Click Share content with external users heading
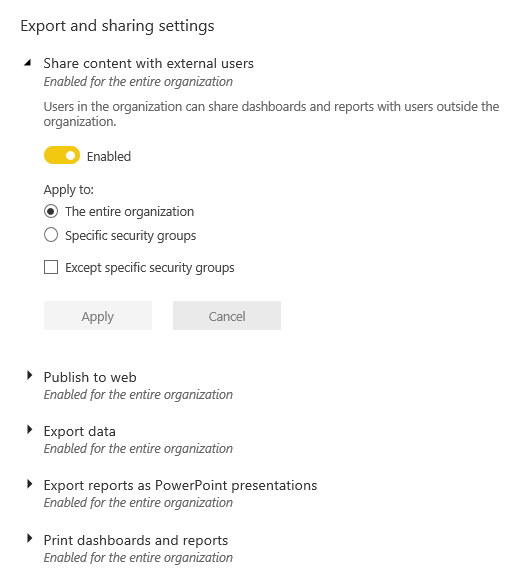 (148, 63)
